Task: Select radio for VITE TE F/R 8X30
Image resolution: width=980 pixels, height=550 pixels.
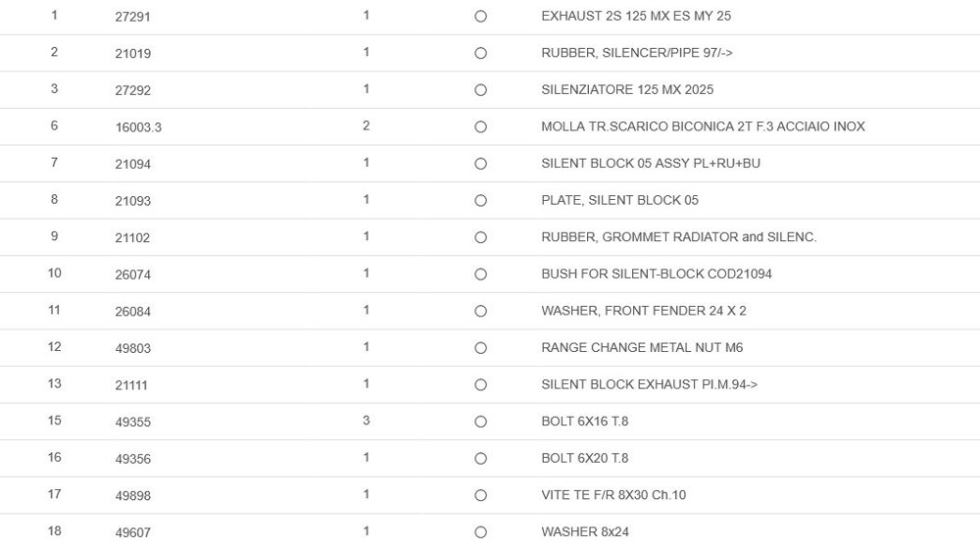Action: coord(480,495)
